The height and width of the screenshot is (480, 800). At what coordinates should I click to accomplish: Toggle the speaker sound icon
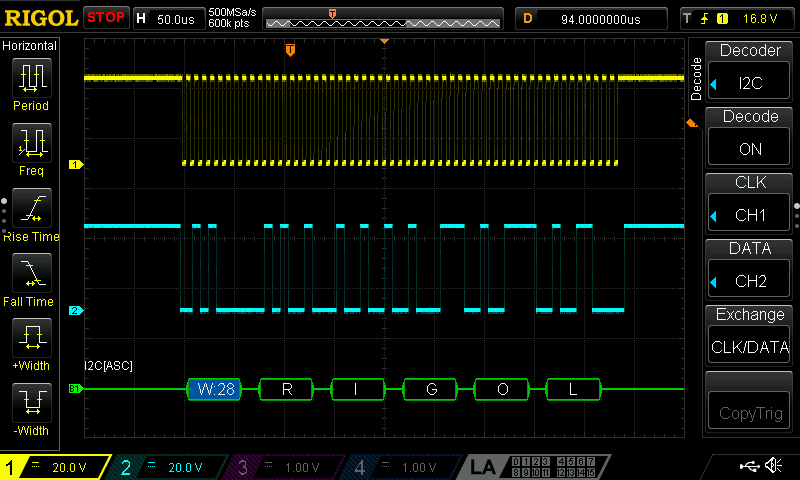tap(773, 465)
